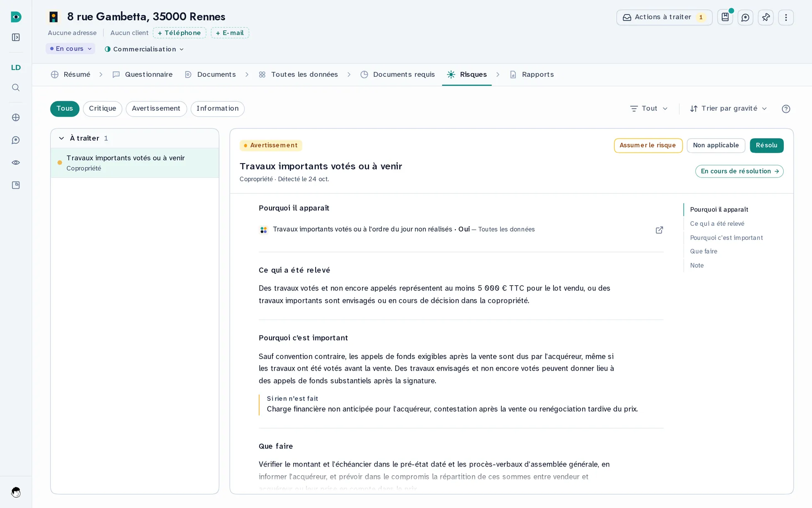Image resolution: width=812 pixels, height=508 pixels.
Task: Open Toutes les données tab
Action: tap(298, 75)
